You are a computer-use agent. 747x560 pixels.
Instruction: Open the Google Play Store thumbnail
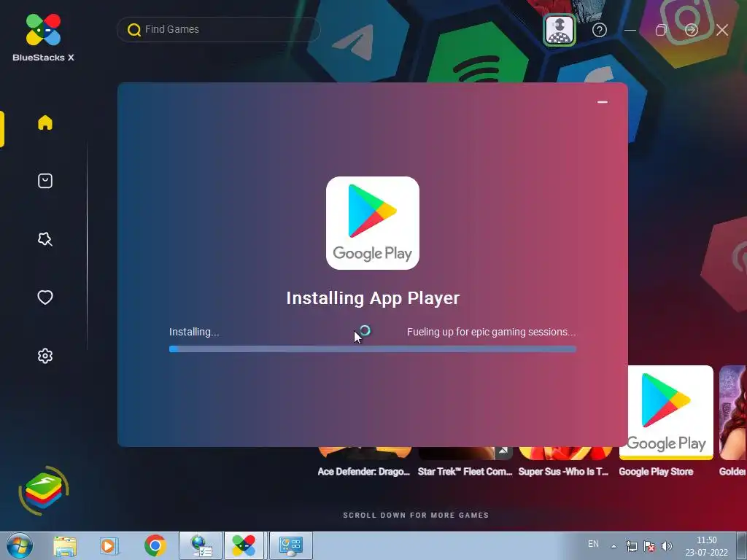[x=666, y=413]
